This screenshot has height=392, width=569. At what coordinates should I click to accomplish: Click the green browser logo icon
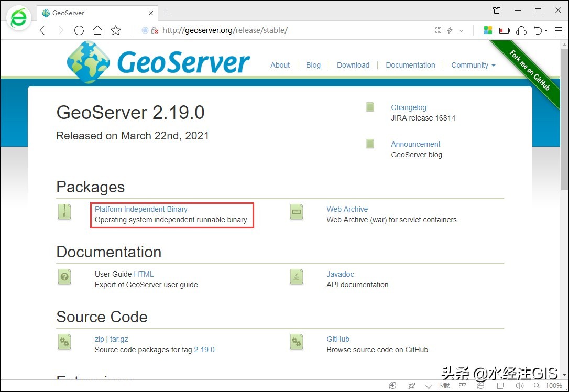pos(18,18)
